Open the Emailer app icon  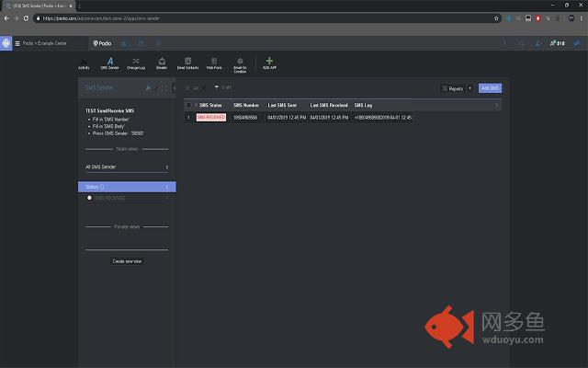162,63
